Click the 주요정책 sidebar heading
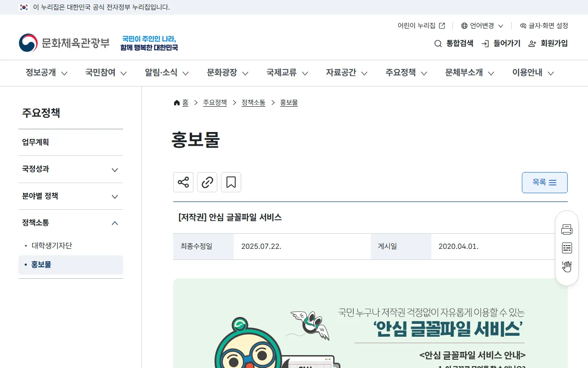Image resolution: width=588 pixels, height=368 pixels. pyautogui.click(x=41, y=113)
